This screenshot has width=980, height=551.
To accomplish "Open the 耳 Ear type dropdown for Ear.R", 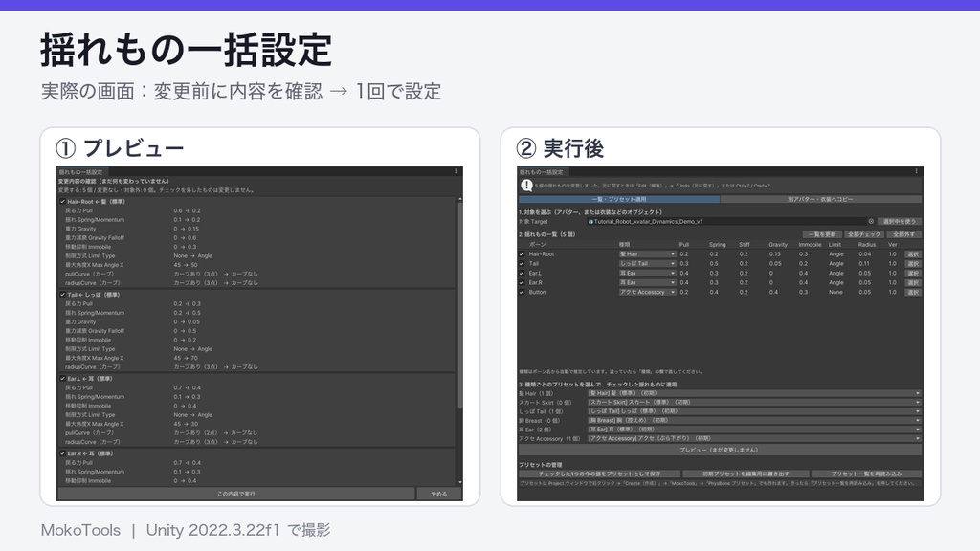I will coord(647,282).
